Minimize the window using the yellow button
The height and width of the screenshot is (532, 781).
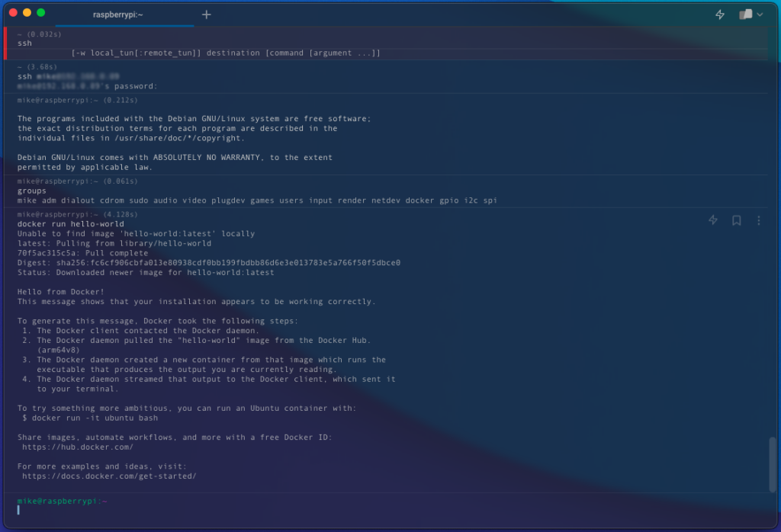point(27,13)
